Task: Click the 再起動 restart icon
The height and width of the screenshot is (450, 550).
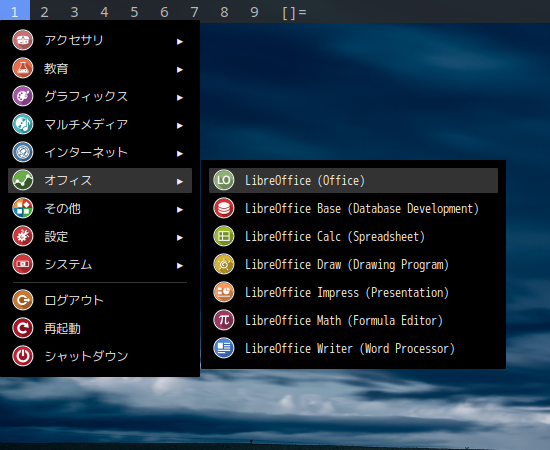Action: [x=23, y=328]
